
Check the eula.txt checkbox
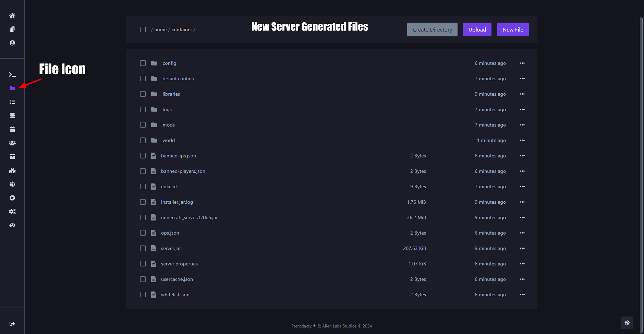coord(143,187)
